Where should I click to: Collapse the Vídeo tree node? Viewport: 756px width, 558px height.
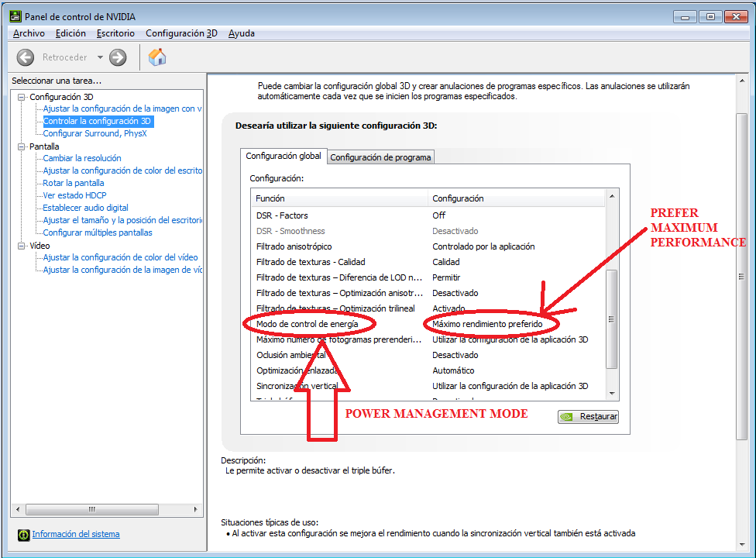pyautogui.click(x=21, y=246)
